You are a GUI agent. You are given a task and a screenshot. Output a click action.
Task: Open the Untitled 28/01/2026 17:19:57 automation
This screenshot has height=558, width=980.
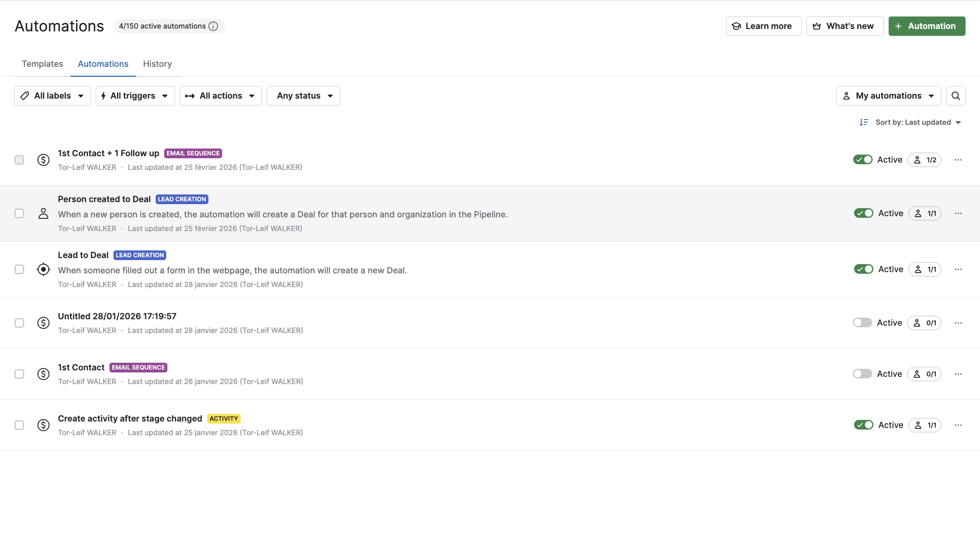117,316
